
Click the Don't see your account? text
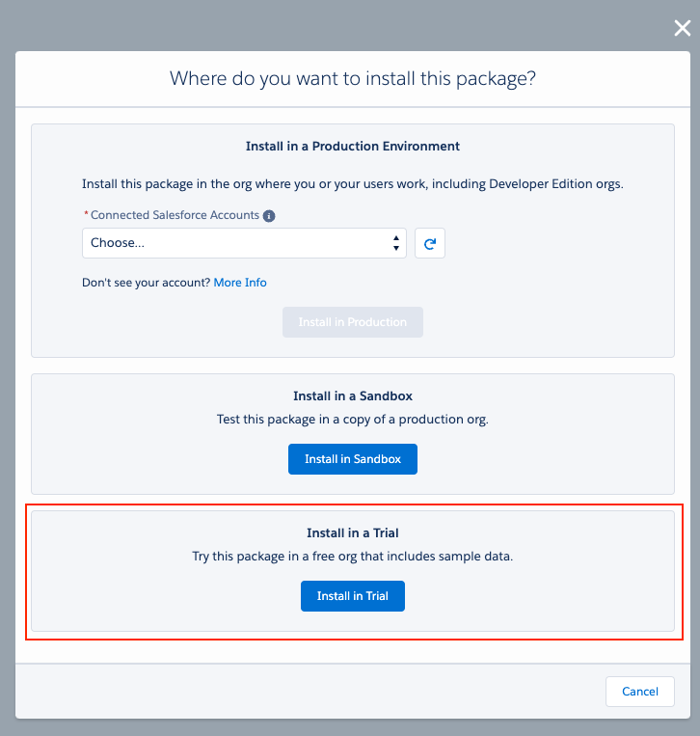pyautogui.click(x=146, y=283)
